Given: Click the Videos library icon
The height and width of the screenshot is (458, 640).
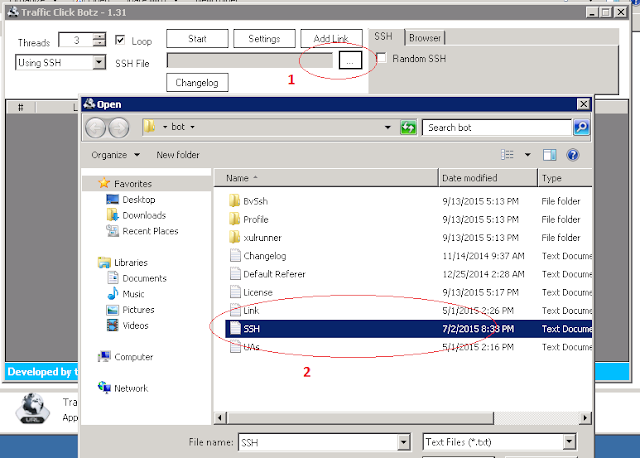Looking at the screenshot, I should point(112,325).
